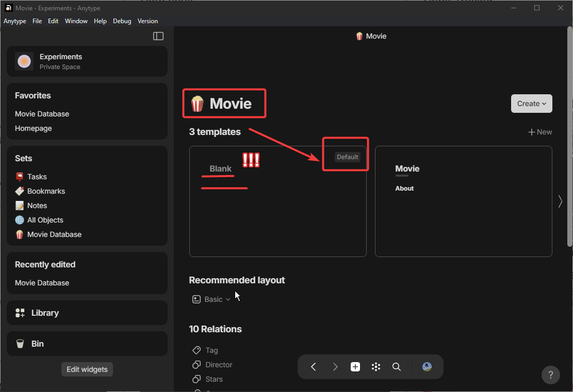Image resolution: width=573 pixels, height=392 pixels.
Task: Go back with the left arrow
Action: 314,367
